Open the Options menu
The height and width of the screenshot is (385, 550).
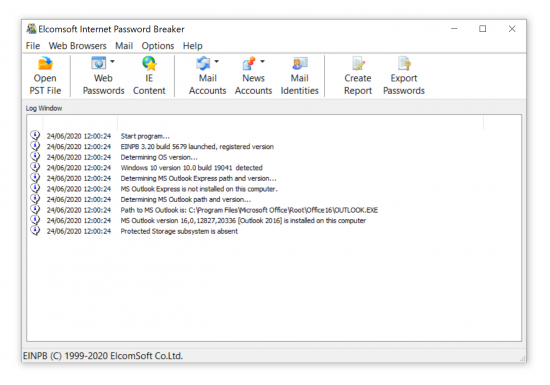point(158,46)
